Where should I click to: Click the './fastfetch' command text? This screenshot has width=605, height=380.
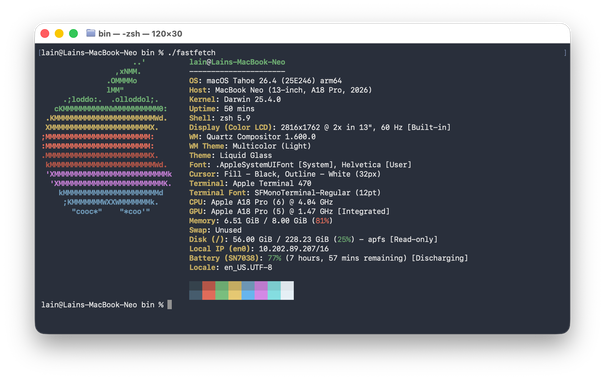(192, 52)
